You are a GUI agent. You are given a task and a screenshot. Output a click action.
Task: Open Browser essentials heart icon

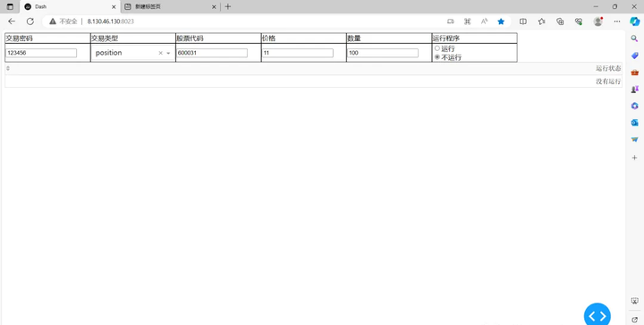point(579,21)
